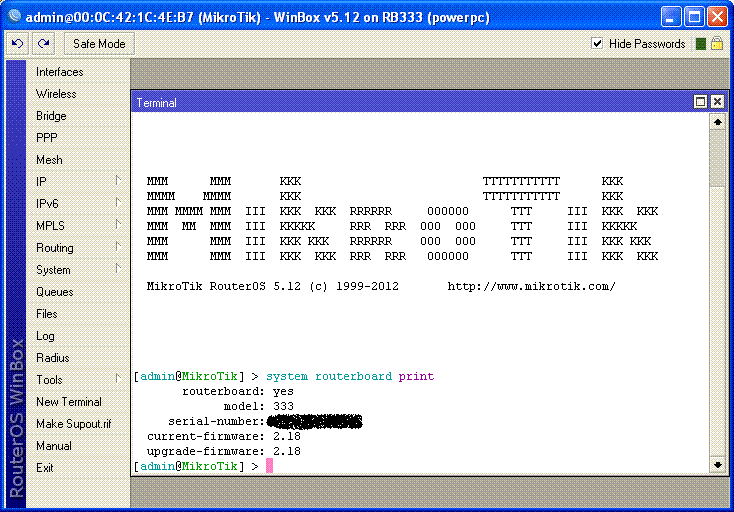Click the http://www.mikrotik.com/ text
This screenshot has height=512, width=734.
pyautogui.click(x=531, y=286)
